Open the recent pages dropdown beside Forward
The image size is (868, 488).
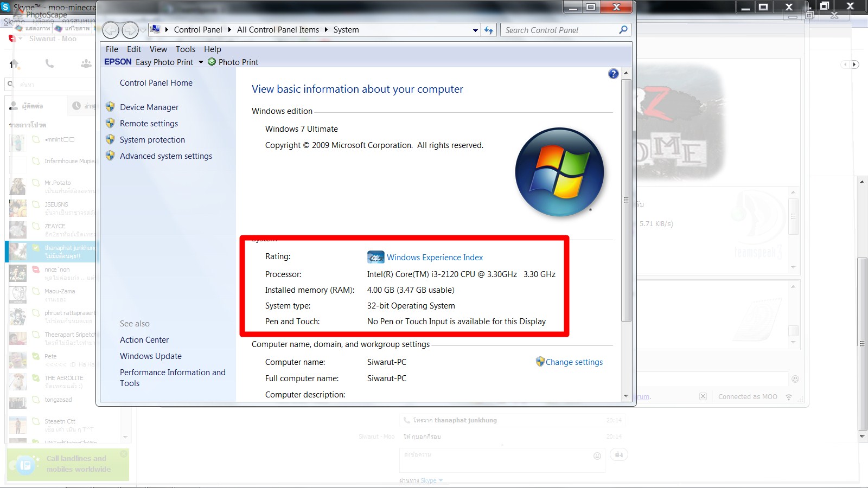143,30
